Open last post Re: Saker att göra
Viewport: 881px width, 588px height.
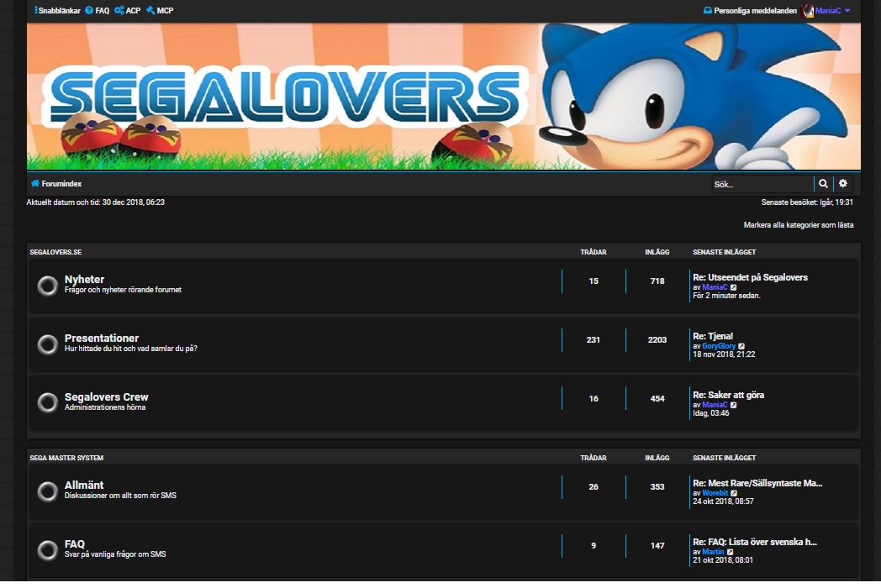click(x=728, y=395)
